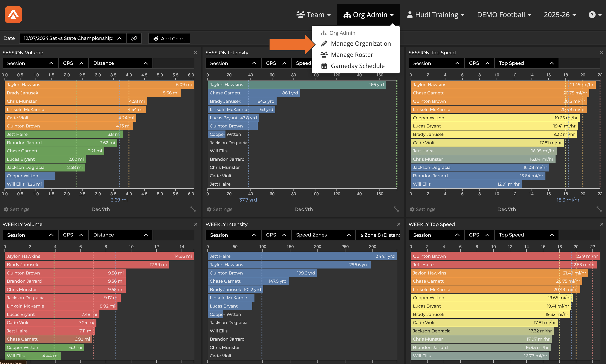Open the Team dropdown menu
The width and height of the screenshot is (606, 364).
(313, 15)
